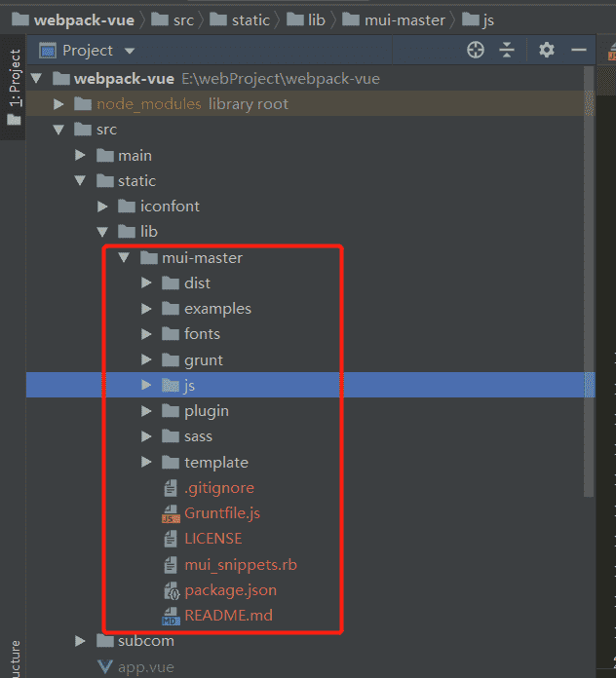
Task: Open the Project view dropdown
Action: (130, 51)
